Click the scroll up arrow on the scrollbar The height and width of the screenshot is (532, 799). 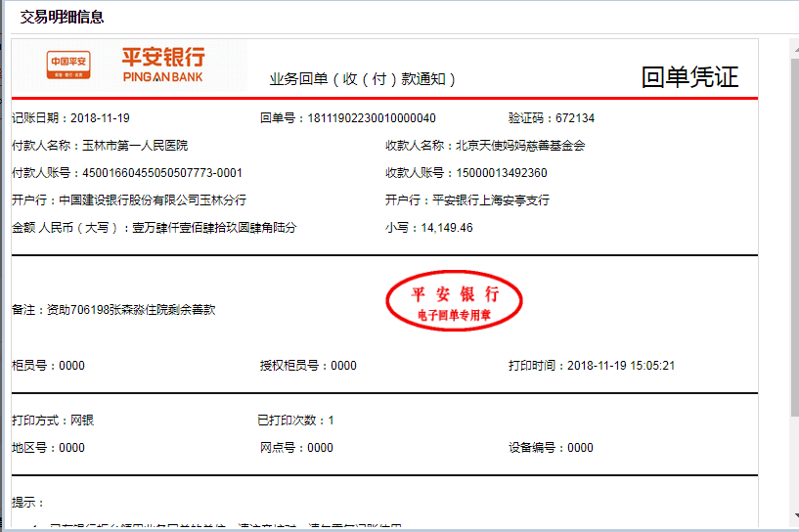coord(795,48)
